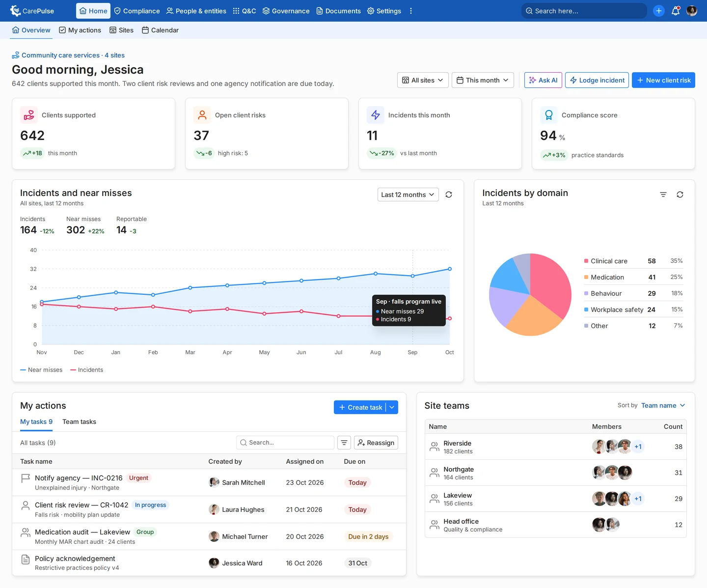Open filter for Incidents by domain

click(663, 195)
